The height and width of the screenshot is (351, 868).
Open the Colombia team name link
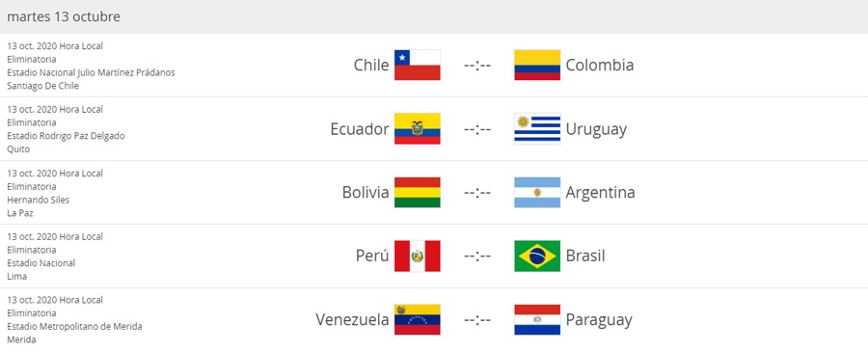[x=600, y=66]
